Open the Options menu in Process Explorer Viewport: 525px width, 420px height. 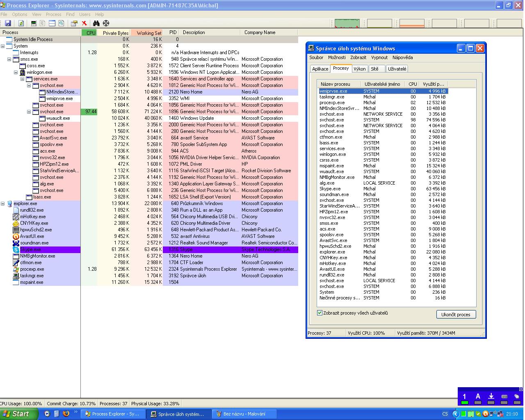20,14
